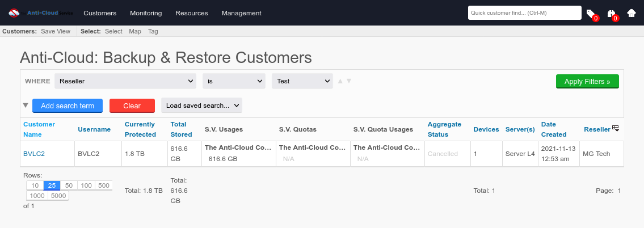The image size is (644, 228).
Task: Set rows per page to 100
Action: pyautogui.click(x=86, y=185)
